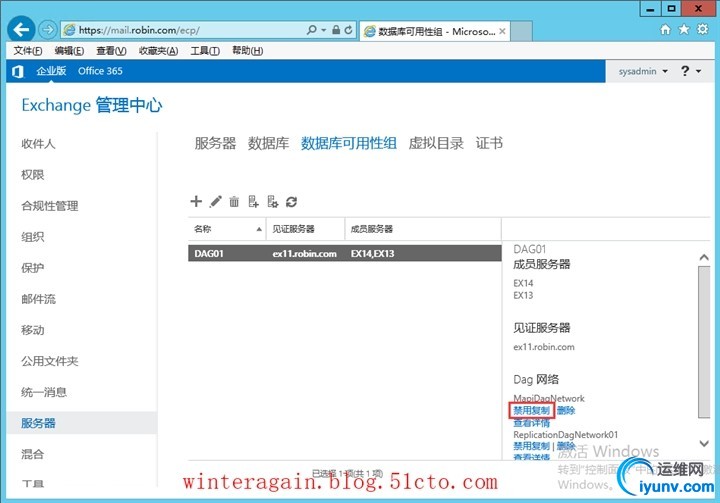Select the DAG01 row in the list

click(344, 253)
